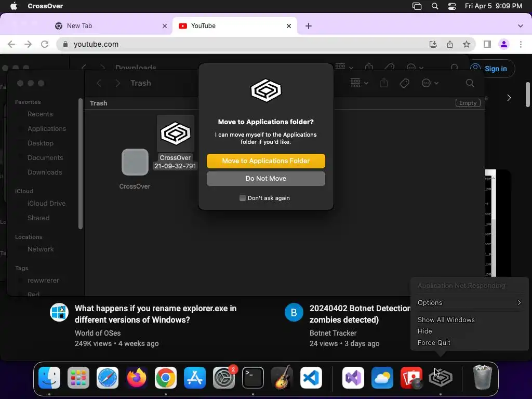Viewport: 532px width, 399px height.
Task: Go back using Chrome's back arrow
Action: 11,44
